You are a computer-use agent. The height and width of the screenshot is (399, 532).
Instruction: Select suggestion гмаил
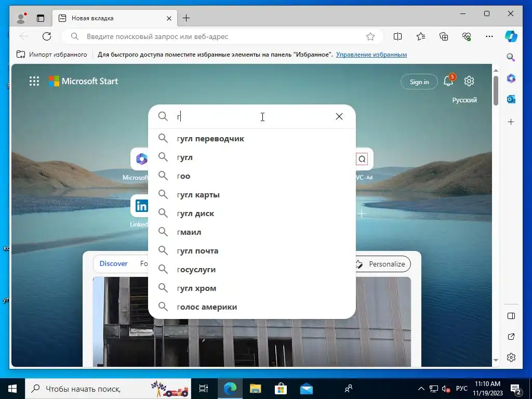click(x=252, y=232)
